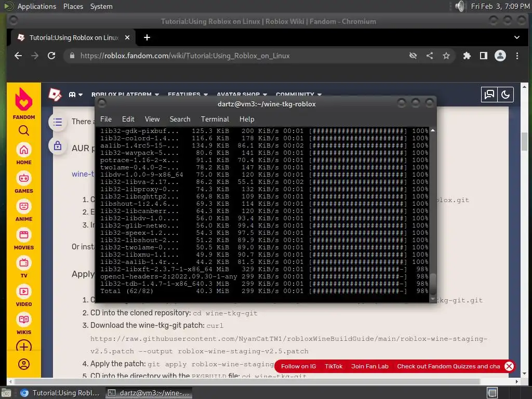Click the webpage vertical scrollbar thumb
Viewport: 532px width, 399px height.
coord(525,141)
